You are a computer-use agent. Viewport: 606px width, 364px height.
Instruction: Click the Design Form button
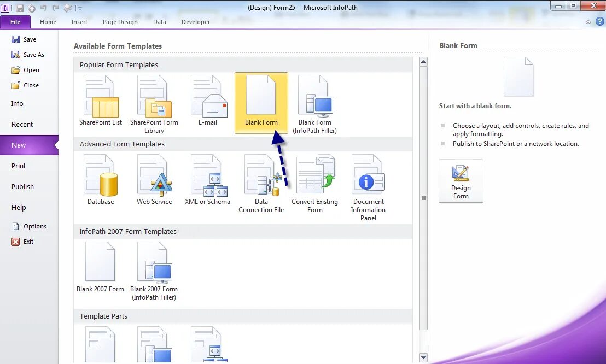tap(461, 181)
